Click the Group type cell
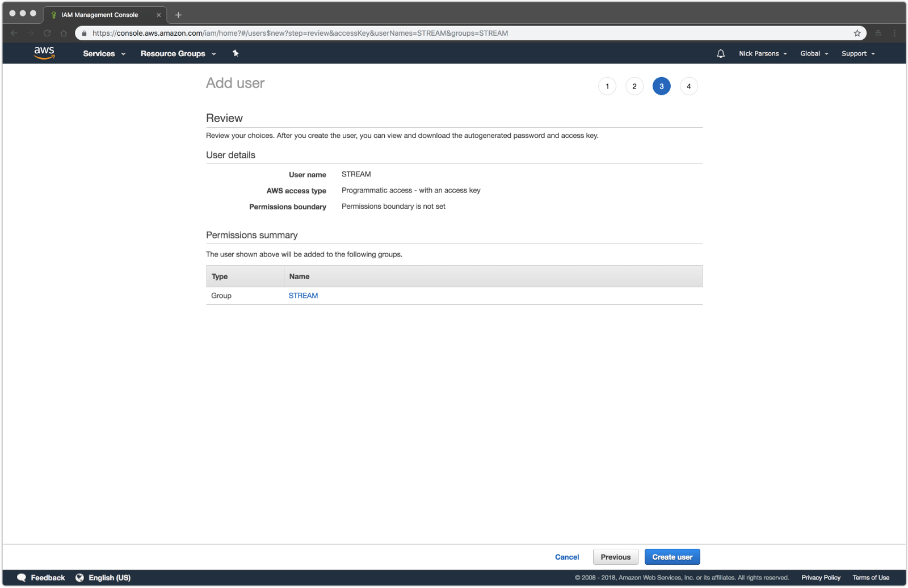The width and height of the screenshot is (908, 588). [221, 296]
